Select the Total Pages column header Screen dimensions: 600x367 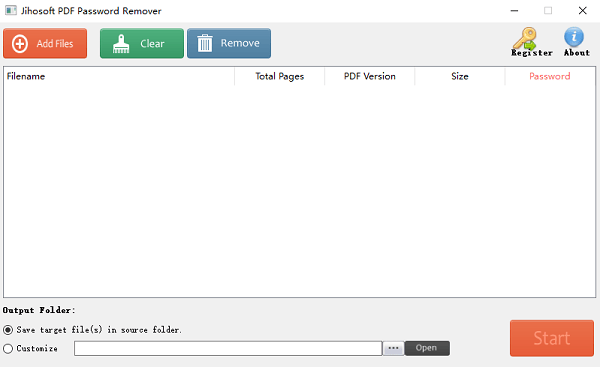(x=279, y=76)
